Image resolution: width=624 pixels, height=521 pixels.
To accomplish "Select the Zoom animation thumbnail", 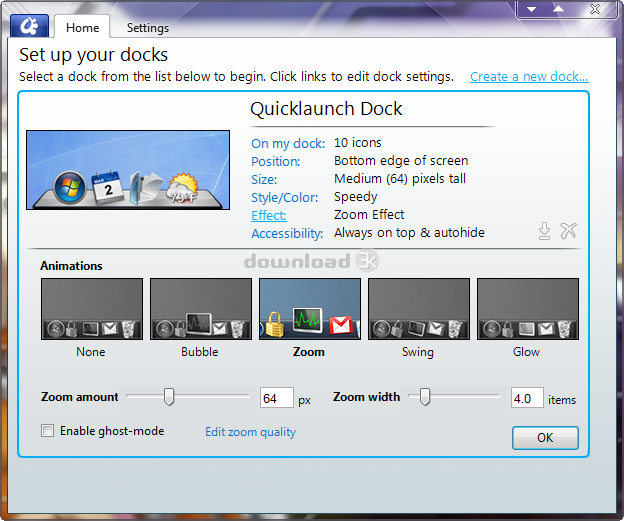I will pyautogui.click(x=309, y=309).
